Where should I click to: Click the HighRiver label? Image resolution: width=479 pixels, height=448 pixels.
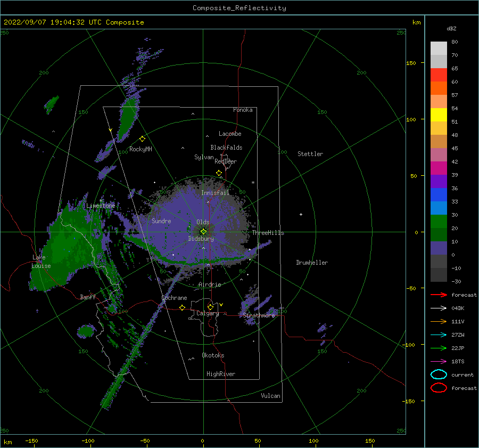pyautogui.click(x=221, y=374)
